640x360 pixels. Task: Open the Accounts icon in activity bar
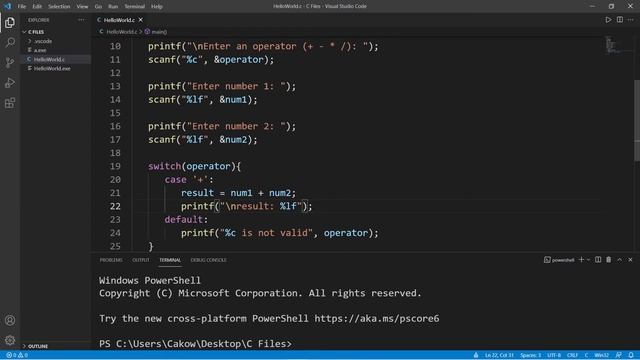(10, 320)
